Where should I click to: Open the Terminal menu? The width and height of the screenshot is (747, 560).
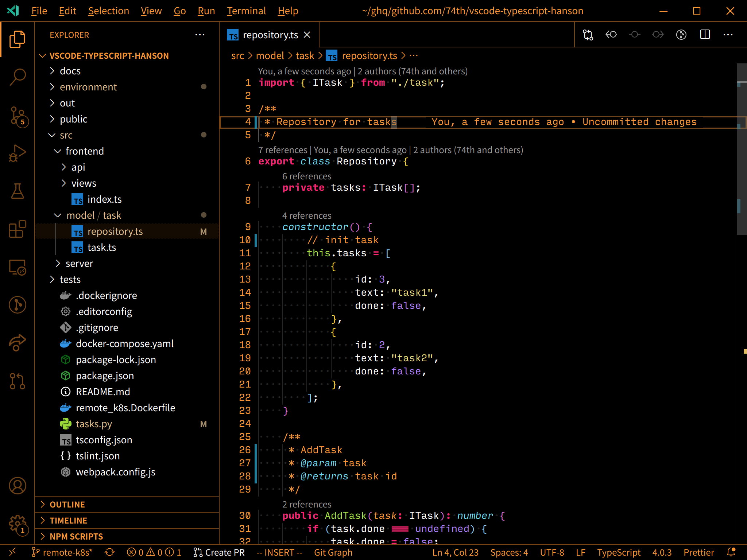pyautogui.click(x=246, y=11)
